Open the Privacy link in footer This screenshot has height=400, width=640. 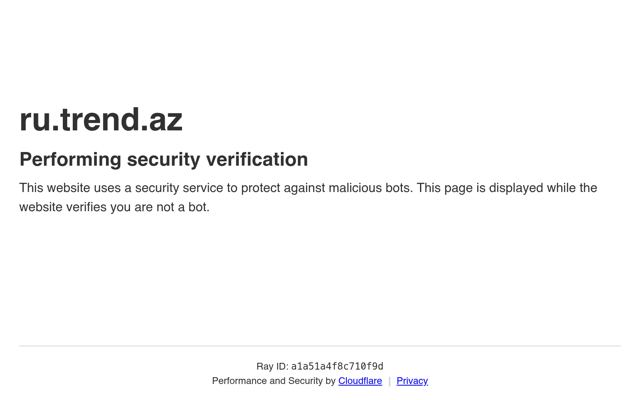click(x=412, y=381)
